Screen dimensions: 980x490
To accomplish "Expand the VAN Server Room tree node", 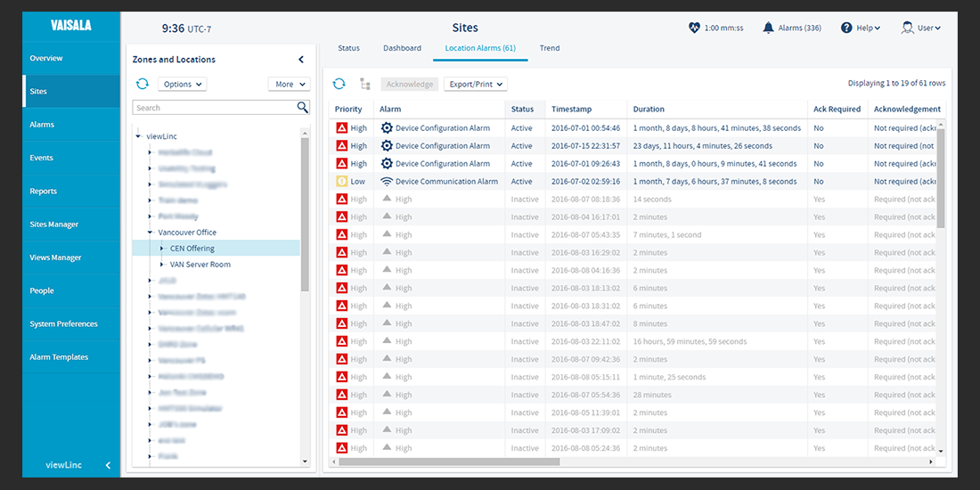I will [x=161, y=265].
